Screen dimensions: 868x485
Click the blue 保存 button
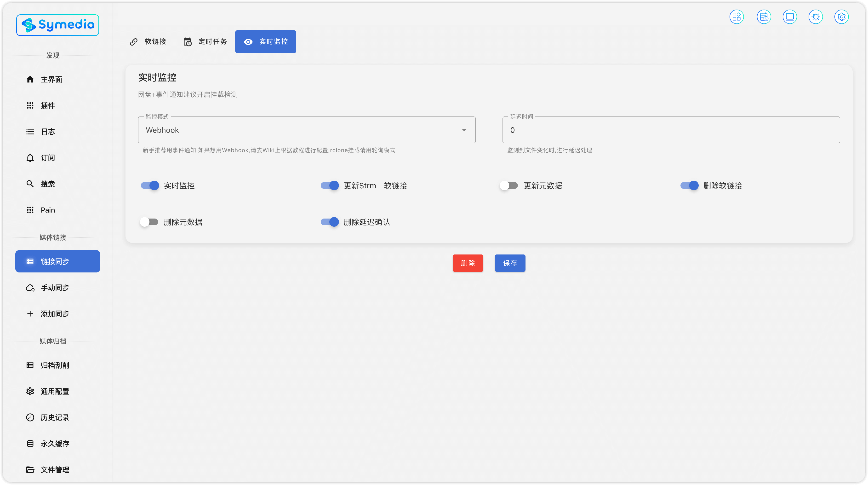tap(510, 263)
